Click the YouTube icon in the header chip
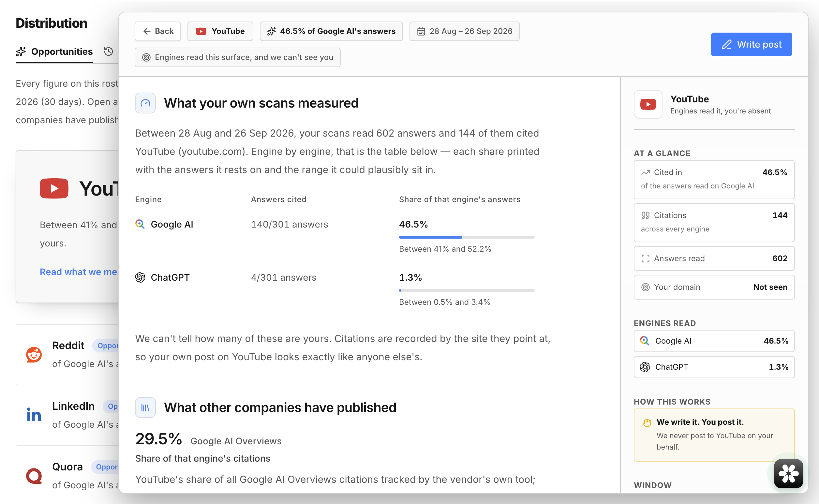 point(201,31)
